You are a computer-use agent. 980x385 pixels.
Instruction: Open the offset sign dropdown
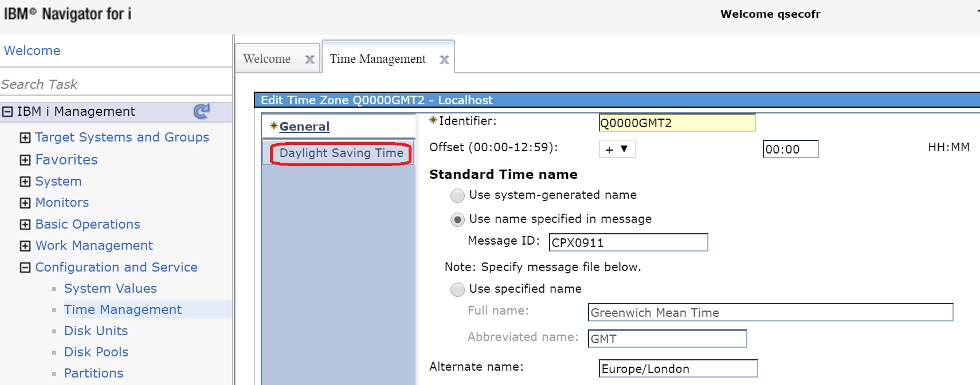click(617, 150)
